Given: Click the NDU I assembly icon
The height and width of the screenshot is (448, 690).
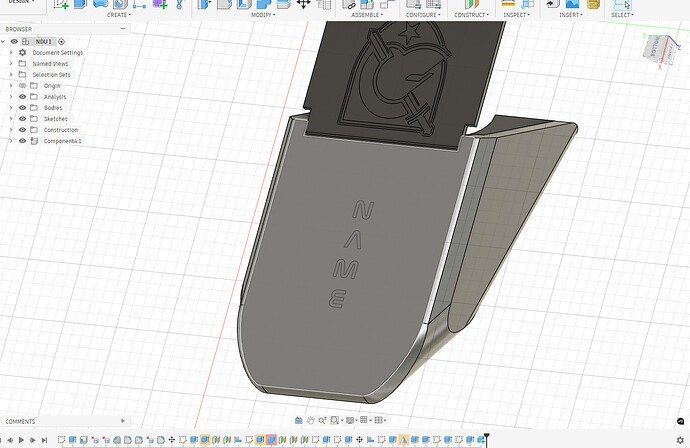Looking at the screenshot, I should coord(26,41).
